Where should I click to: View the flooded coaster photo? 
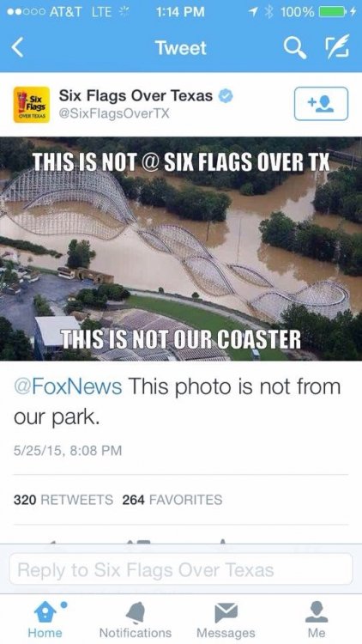pos(181,248)
